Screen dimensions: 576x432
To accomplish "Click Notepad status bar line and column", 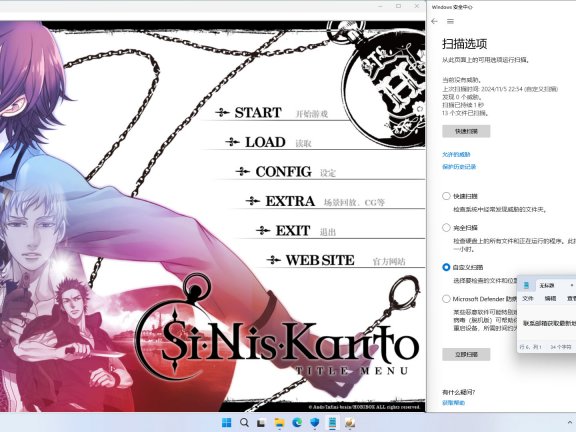I will point(530,347).
